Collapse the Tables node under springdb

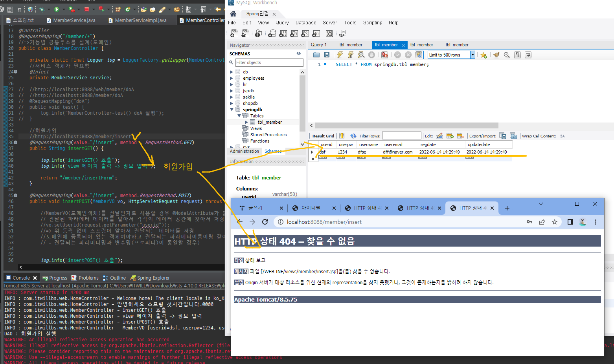(239, 116)
